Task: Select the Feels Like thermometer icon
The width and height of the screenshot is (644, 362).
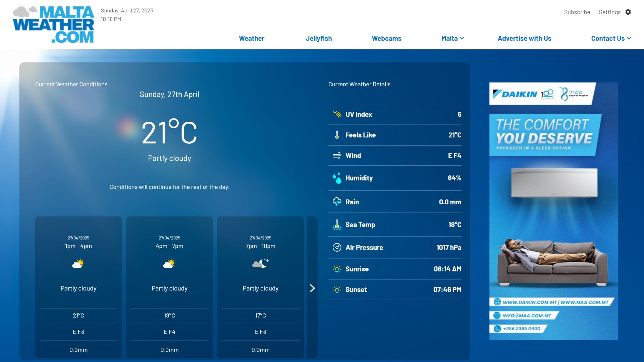Action: click(337, 135)
